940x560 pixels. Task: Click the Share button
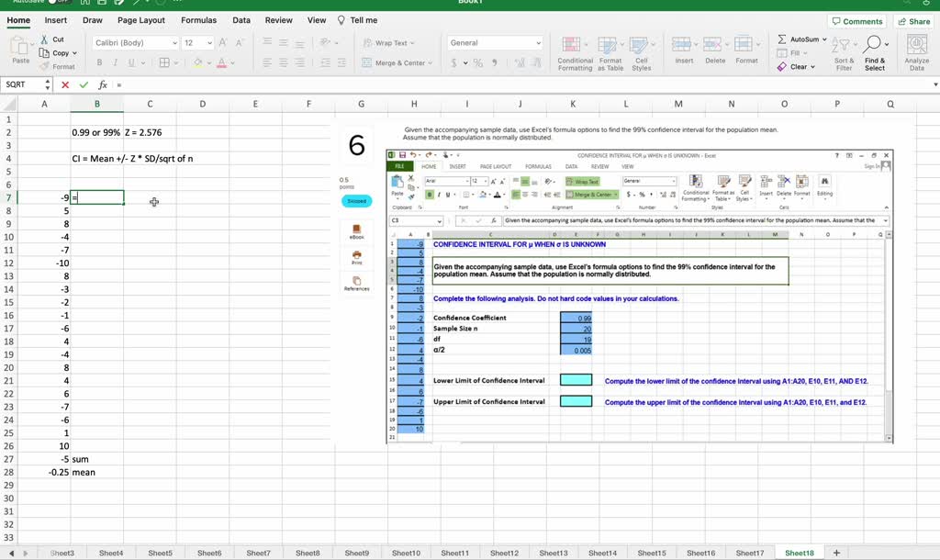pyautogui.click(x=914, y=20)
